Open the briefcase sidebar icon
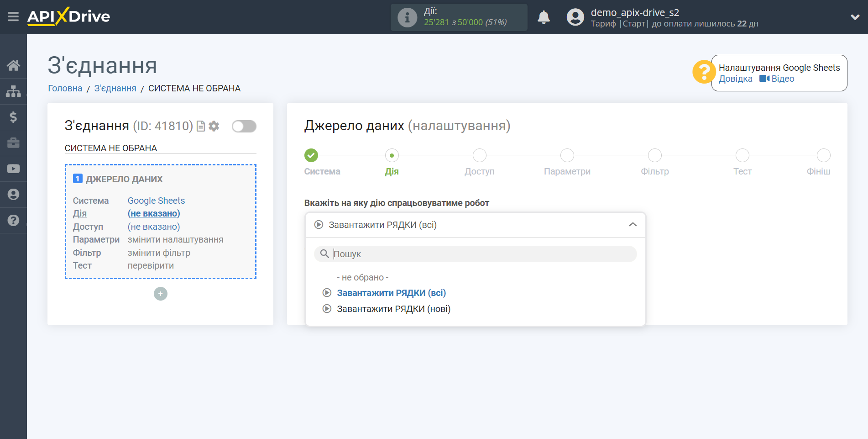868x439 pixels. click(13, 143)
